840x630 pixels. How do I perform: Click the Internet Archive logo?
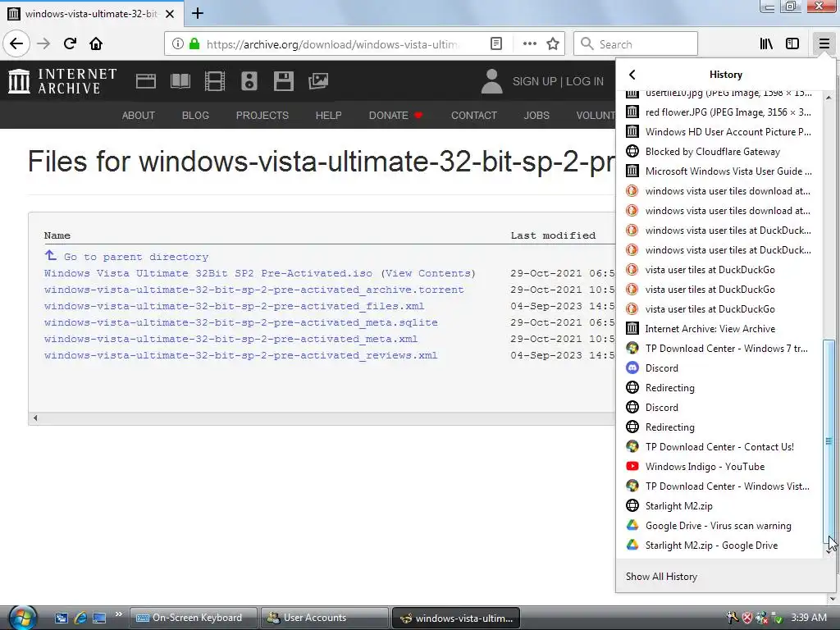pyautogui.click(x=62, y=81)
